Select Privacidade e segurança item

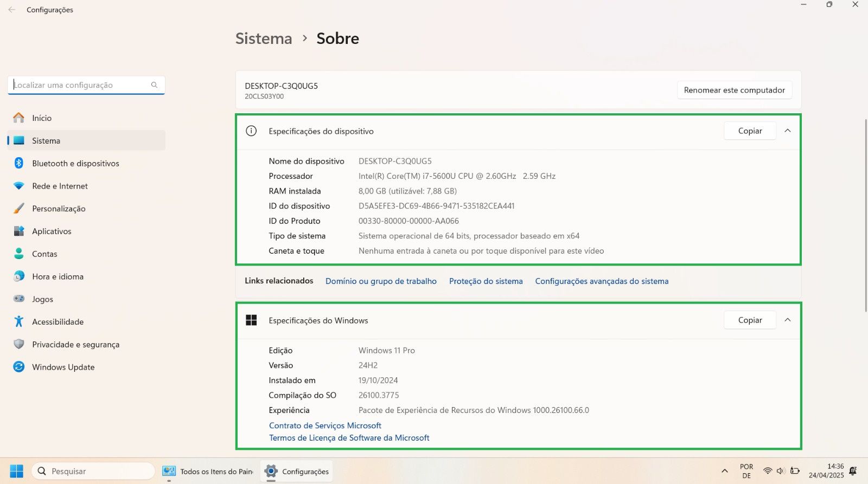point(86,344)
